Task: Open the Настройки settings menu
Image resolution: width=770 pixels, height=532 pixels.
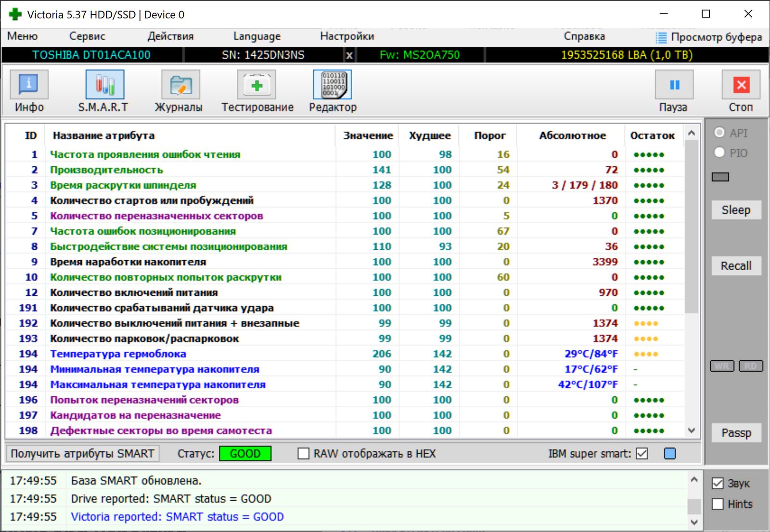Action: coord(347,37)
